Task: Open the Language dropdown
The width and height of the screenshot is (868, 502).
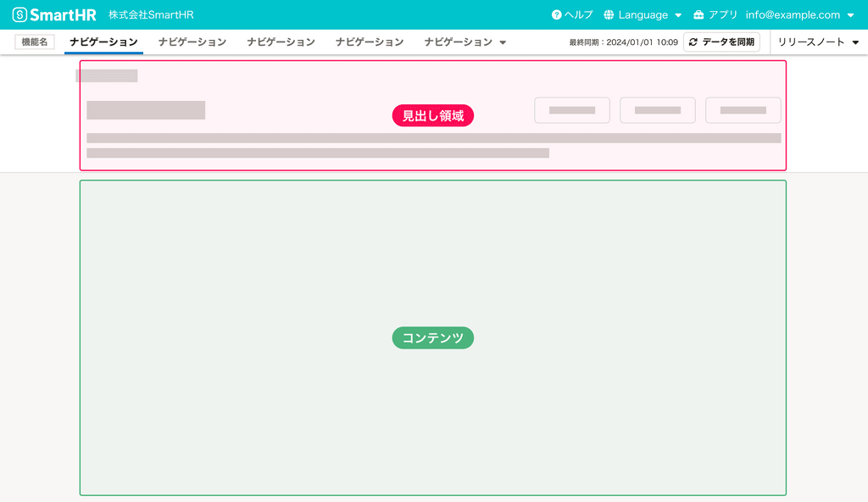Action: pyautogui.click(x=644, y=14)
